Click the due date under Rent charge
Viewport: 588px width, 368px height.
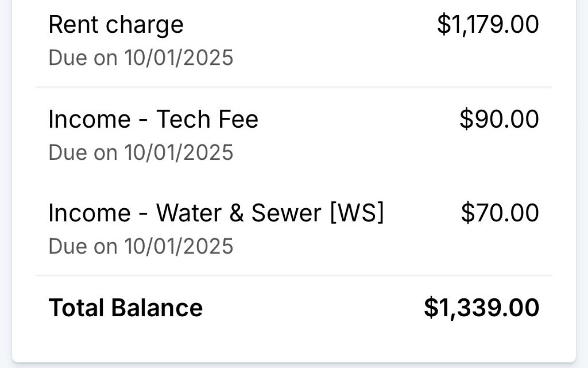(x=141, y=58)
